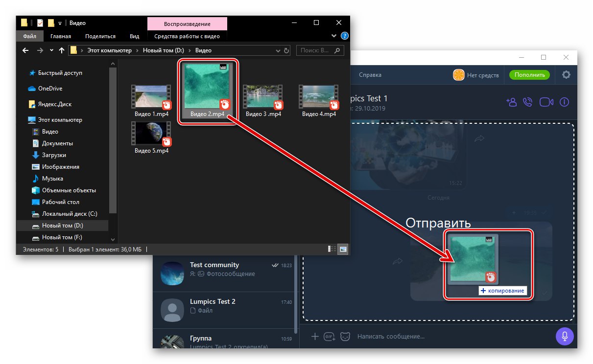Open the quick access toolbar dropdown

pyautogui.click(x=60, y=23)
